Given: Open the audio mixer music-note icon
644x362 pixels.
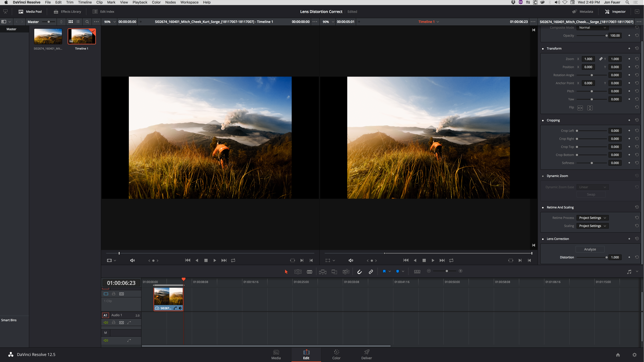Looking at the screenshot, I should coord(629,272).
